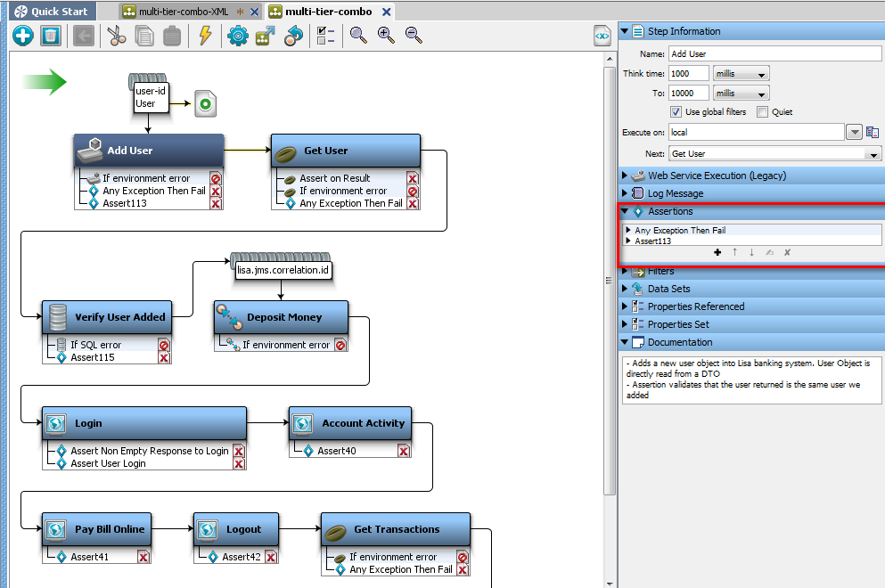Click the X delete icon under Assertions list

click(787, 252)
